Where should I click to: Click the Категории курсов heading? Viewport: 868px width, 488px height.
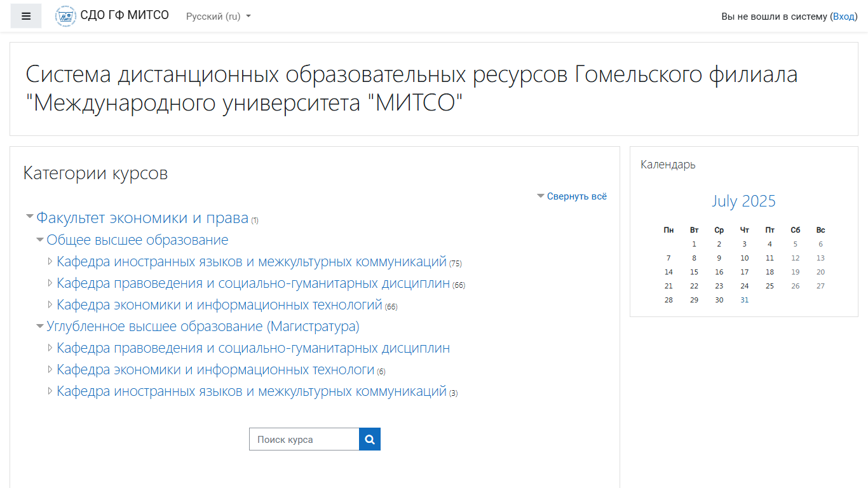click(95, 173)
